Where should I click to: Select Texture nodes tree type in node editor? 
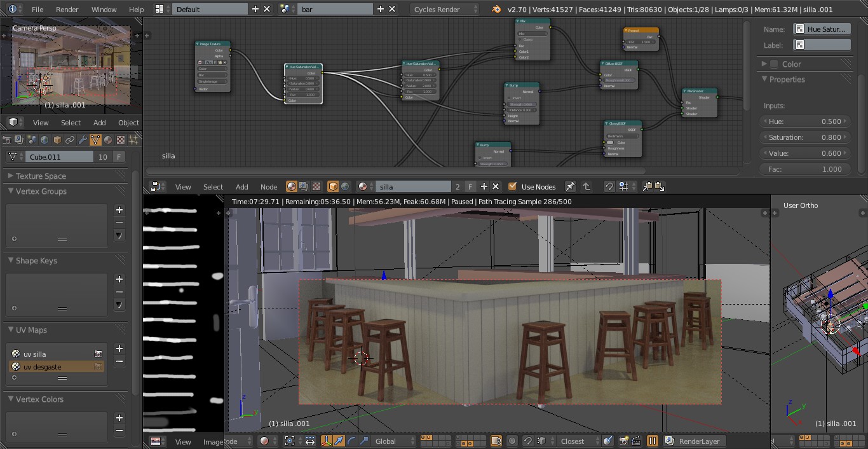(x=316, y=186)
